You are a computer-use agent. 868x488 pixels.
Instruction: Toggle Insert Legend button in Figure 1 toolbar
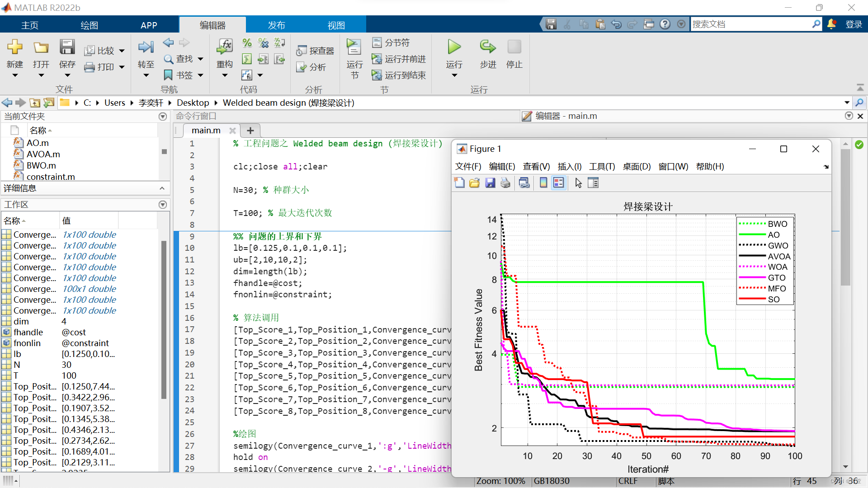559,183
